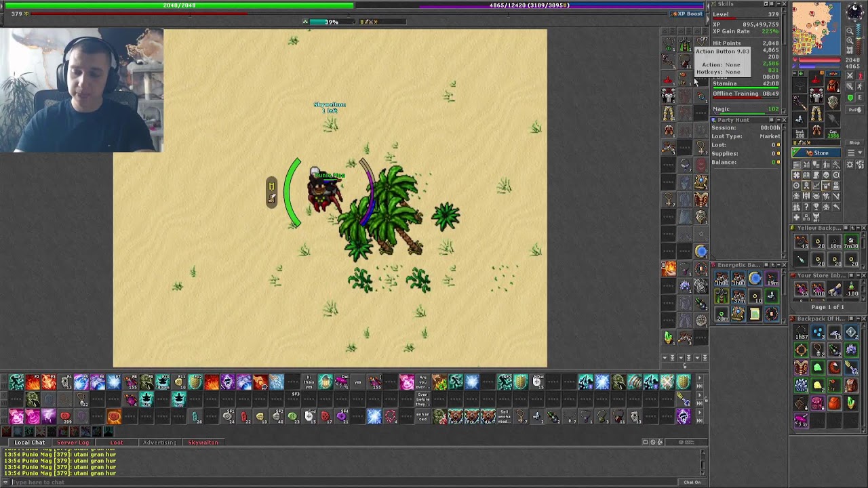Open the pink backpack in Backpack Of H
The height and width of the screenshot is (488, 868).
pyautogui.click(x=818, y=404)
